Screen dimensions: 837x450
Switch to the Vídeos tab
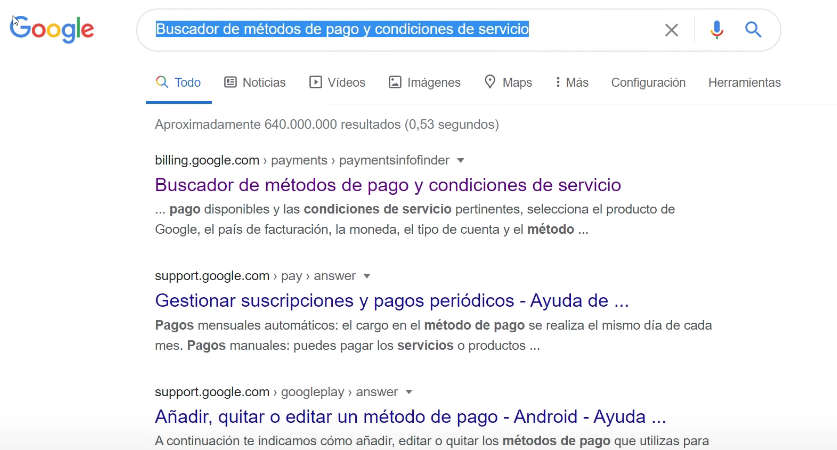pos(337,83)
